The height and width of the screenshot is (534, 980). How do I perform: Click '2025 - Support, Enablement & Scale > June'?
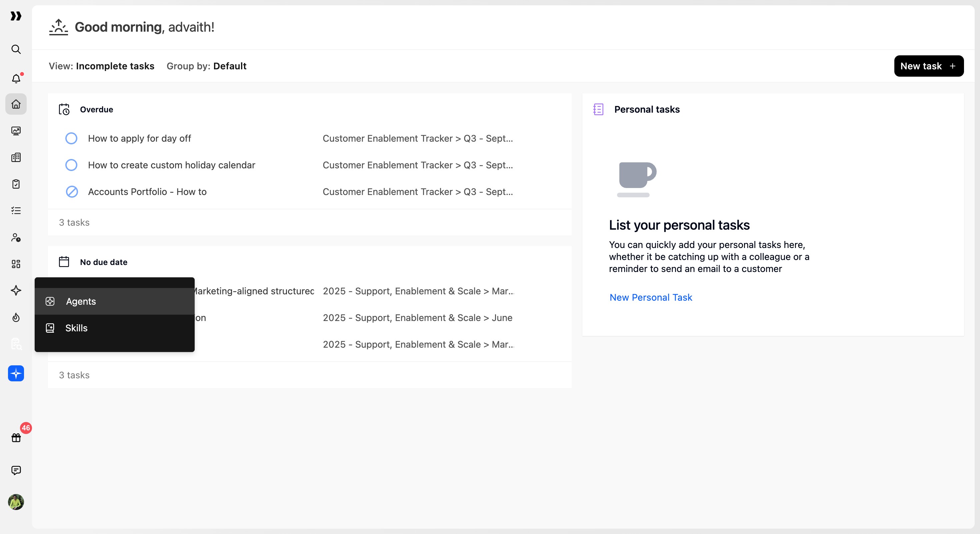click(x=418, y=318)
